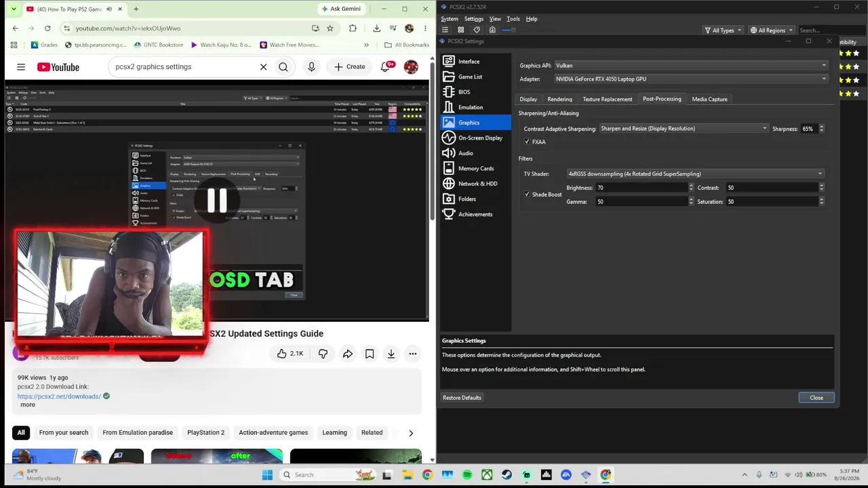
Task: Click the Ask Gemini button in Chrome
Action: click(341, 9)
